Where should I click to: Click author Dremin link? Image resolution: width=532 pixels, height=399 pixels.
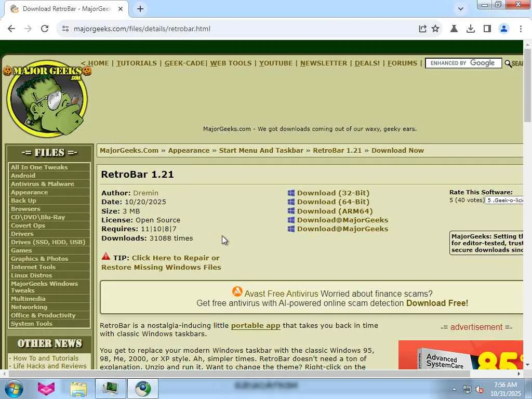click(x=146, y=193)
